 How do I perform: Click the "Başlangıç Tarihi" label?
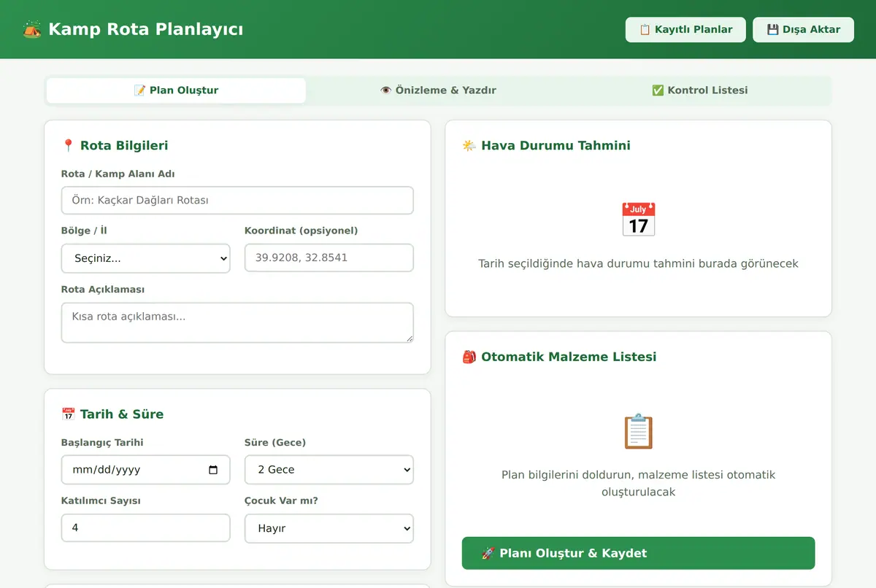pos(102,442)
